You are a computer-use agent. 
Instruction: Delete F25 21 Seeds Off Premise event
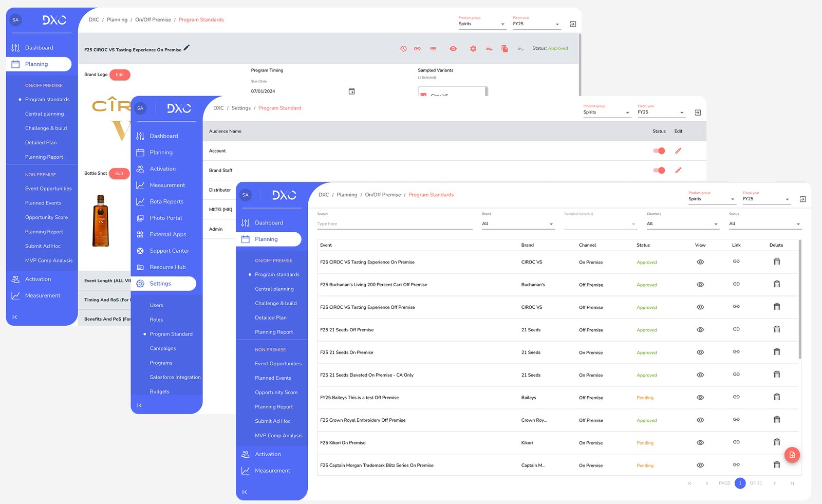click(x=777, y=329)
